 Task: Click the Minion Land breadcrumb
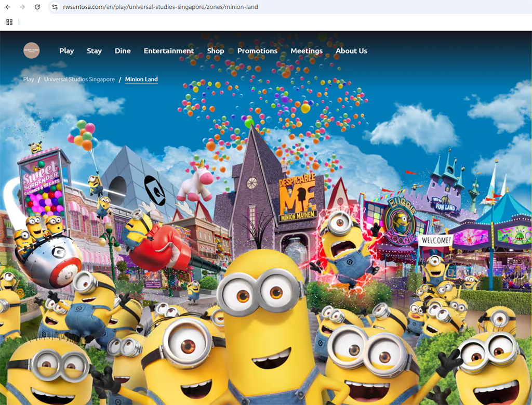tap(141, 80)
